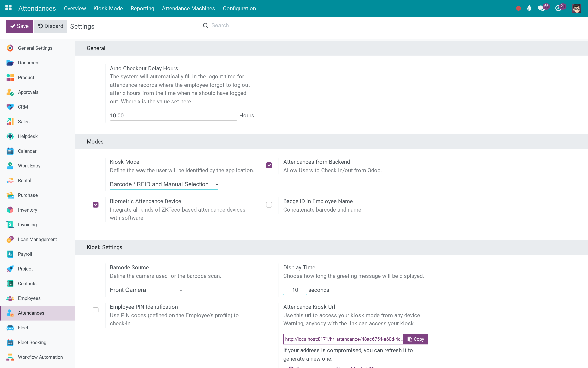Click the Calendar app icon
The height and width of the screenshot is (368, 588).
tap(10, 151)
